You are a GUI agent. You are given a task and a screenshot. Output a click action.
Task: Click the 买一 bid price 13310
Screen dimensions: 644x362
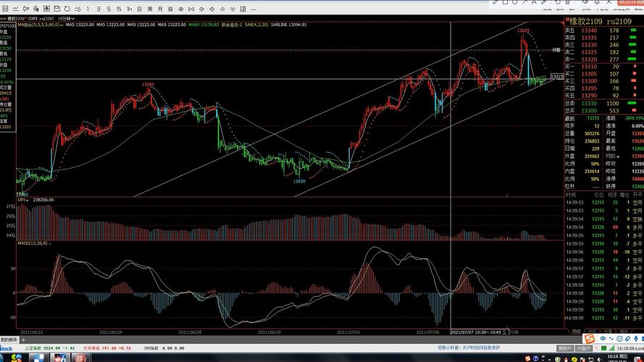(x=589, y=67)
